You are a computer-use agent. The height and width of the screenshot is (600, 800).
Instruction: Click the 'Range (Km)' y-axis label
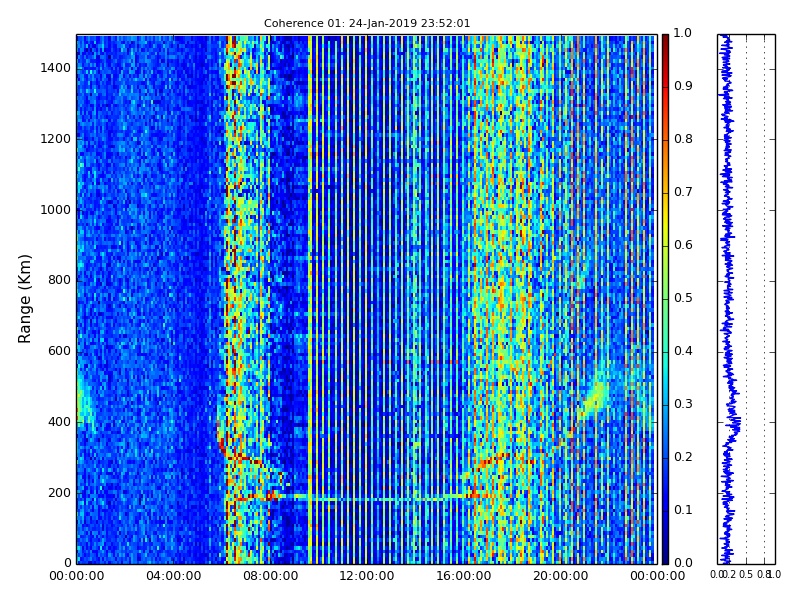coord(24,299)
